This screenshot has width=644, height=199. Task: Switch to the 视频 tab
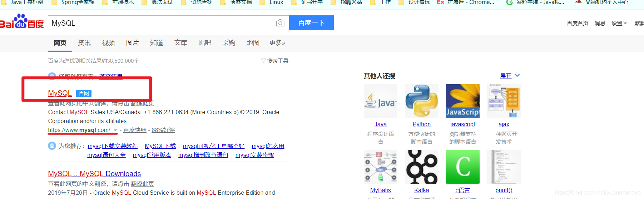(x=108, y=43)
